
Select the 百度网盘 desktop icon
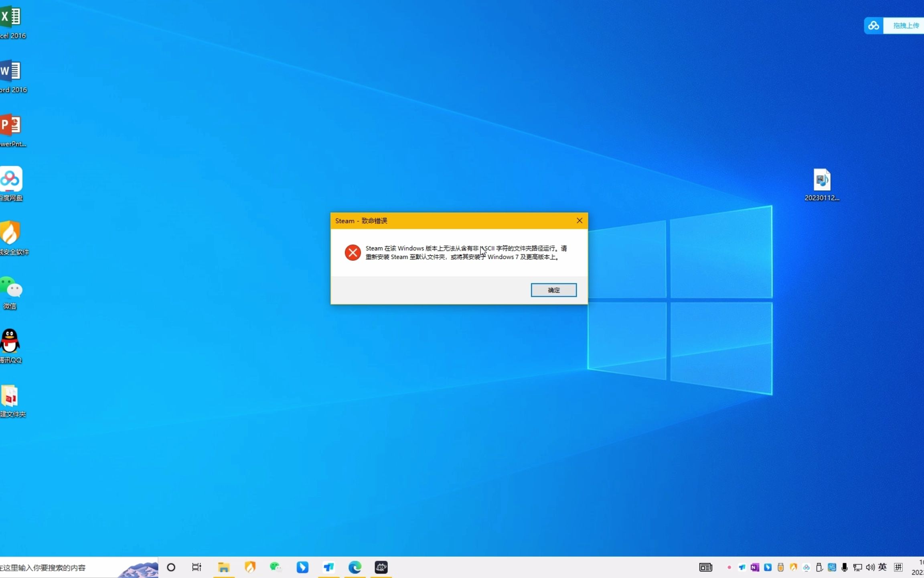11,185
